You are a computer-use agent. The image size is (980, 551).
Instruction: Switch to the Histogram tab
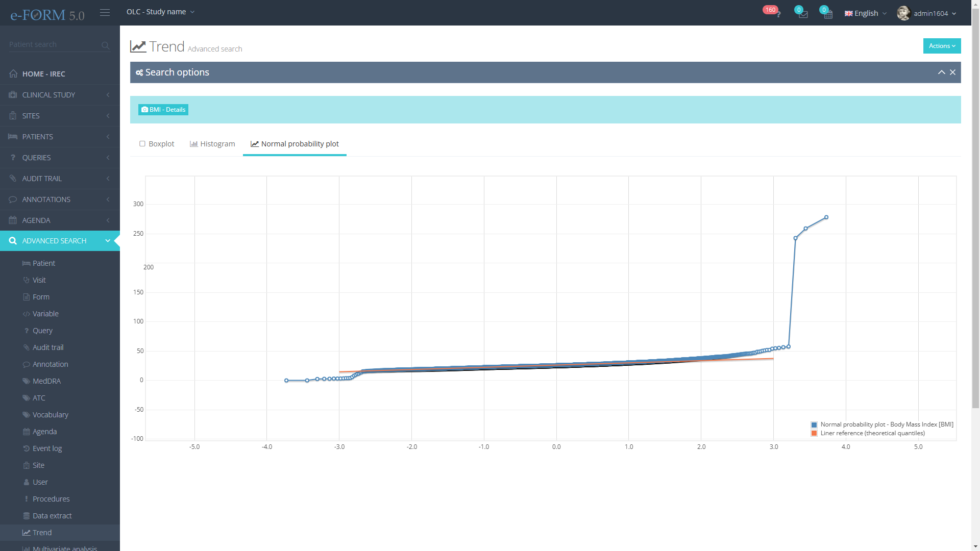tap(212, 144)
